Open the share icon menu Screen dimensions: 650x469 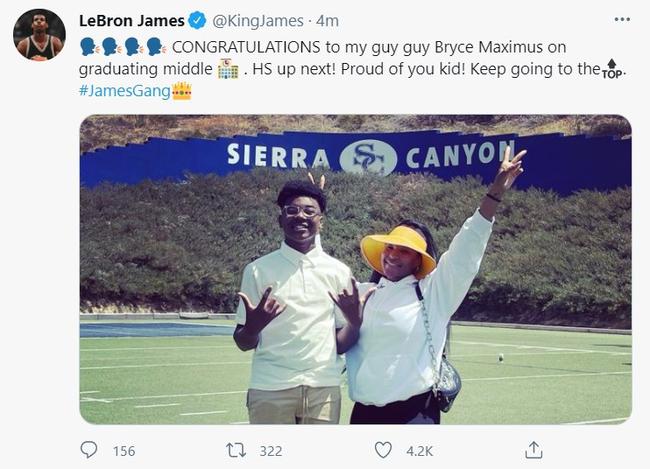(534, 450)
